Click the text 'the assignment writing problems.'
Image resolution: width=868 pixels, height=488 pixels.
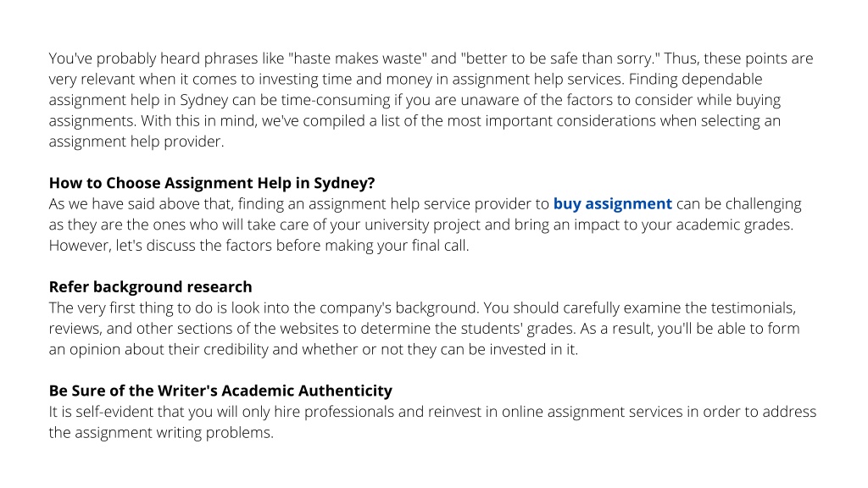(161, 433)
